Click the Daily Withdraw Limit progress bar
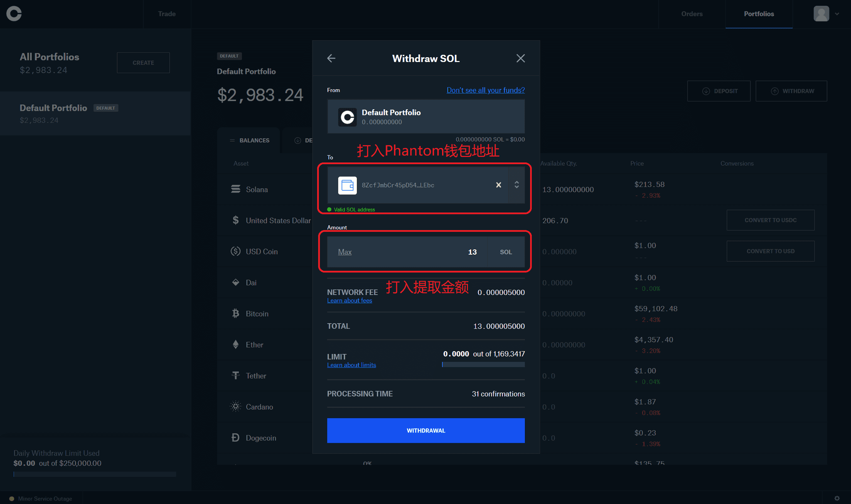Image resolution: width=851 pixels, height=504 pixels. click(95, 474)
